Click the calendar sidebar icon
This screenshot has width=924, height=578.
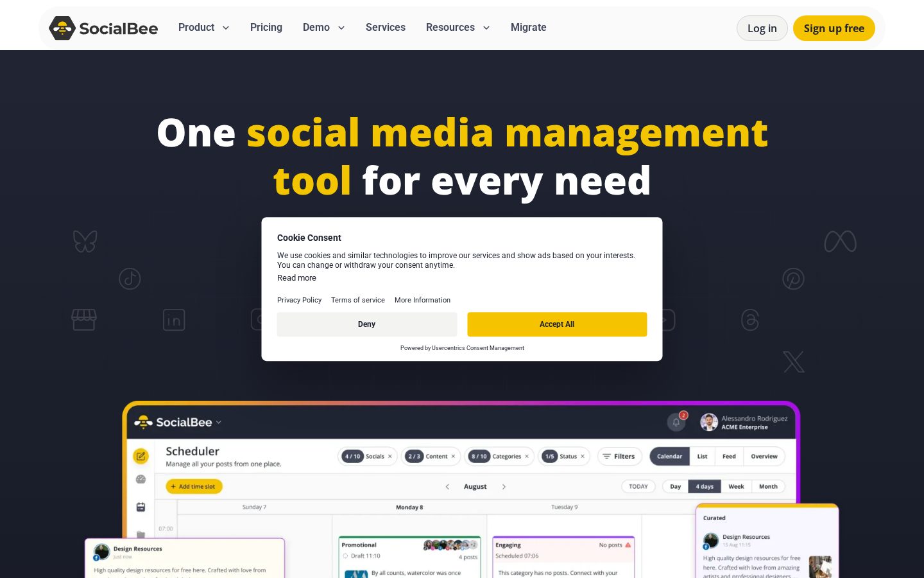[141, 507]
